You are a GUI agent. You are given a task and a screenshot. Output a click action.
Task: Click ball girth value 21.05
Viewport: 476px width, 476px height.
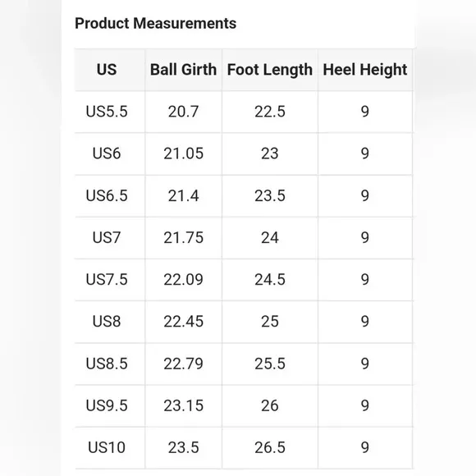(x=183, y=153)
